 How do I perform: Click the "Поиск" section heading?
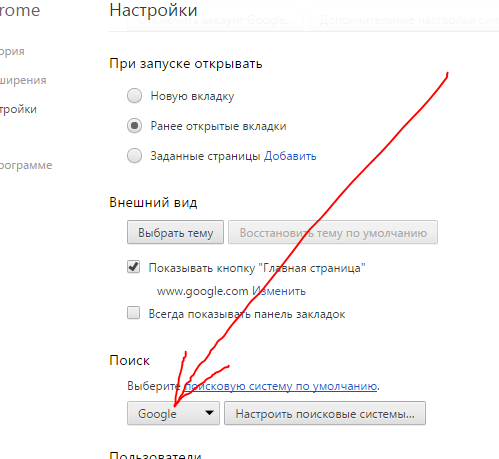click(130, 360)
